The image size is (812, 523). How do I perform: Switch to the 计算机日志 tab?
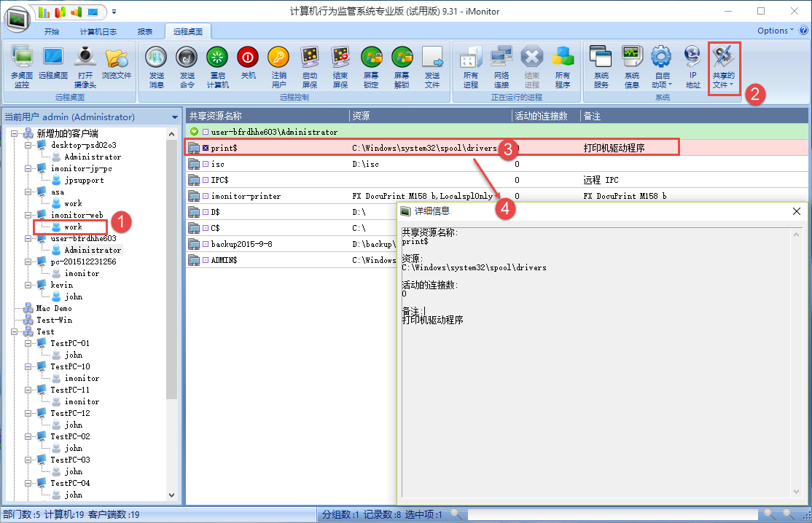point(98,31)
